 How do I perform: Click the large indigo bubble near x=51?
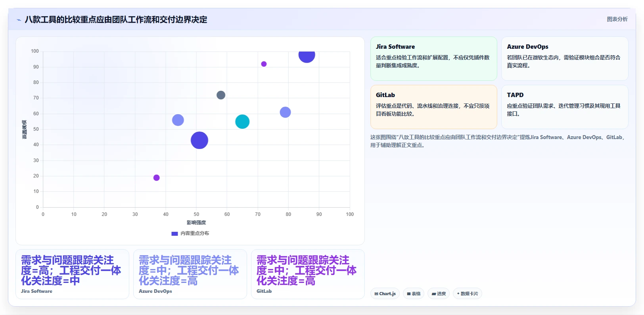pyautogui.click(x=199, y=140)
